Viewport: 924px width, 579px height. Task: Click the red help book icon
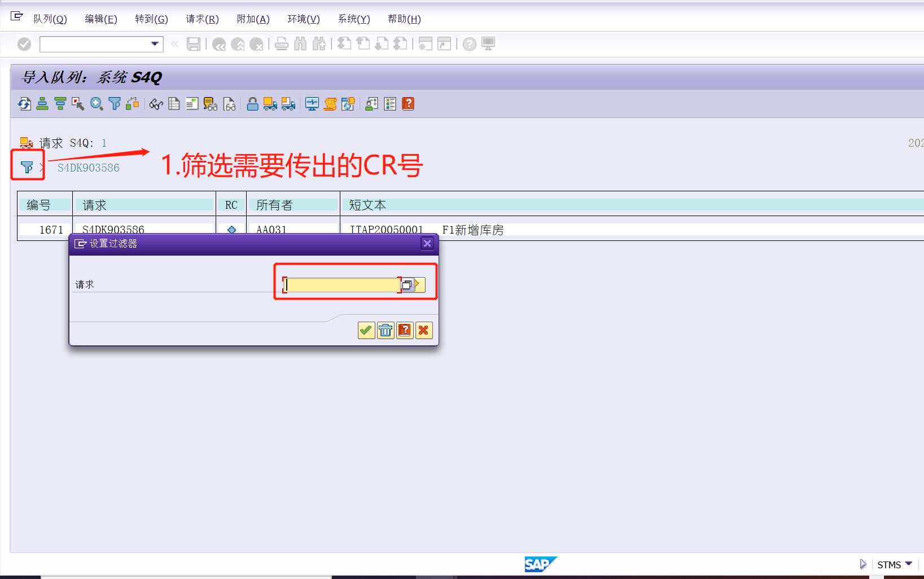coord(408,104)
